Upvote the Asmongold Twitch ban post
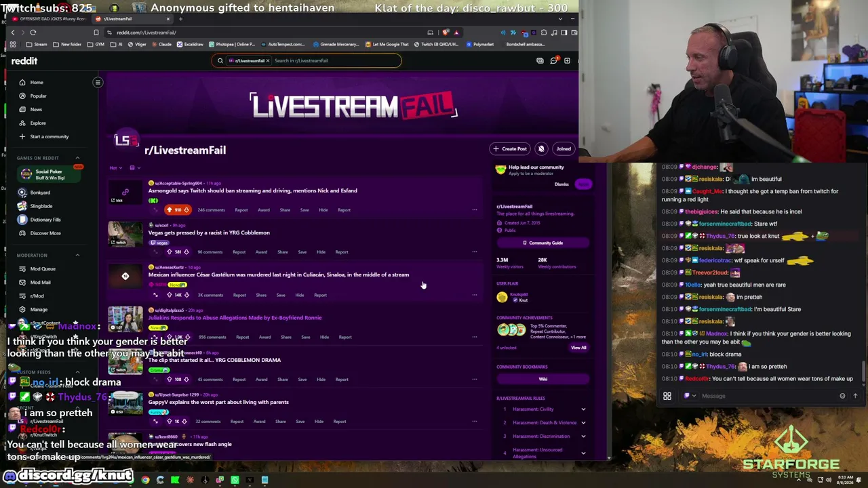This screenshot has height=488, width=868. [x=170, y=210]
